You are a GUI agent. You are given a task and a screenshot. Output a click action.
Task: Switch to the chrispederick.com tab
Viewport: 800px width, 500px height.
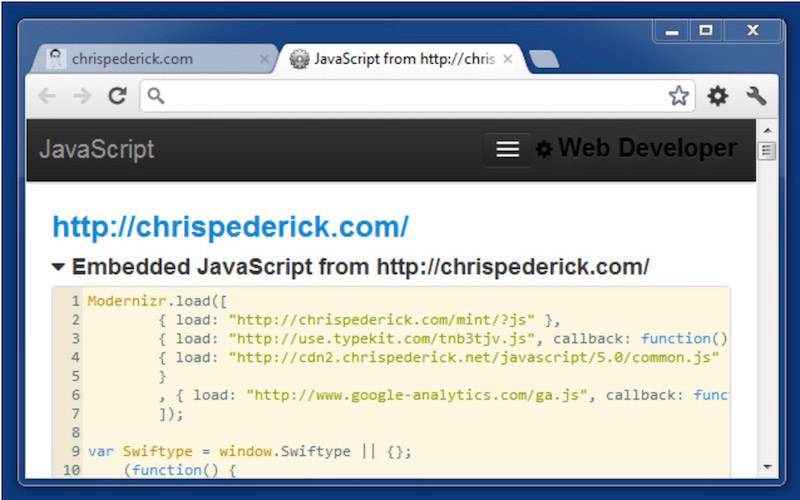[x=153, y=59]
